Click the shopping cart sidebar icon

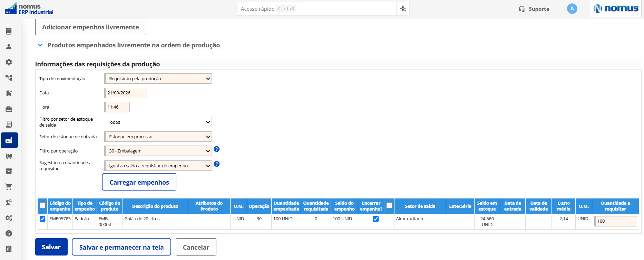tap(9, 187)
